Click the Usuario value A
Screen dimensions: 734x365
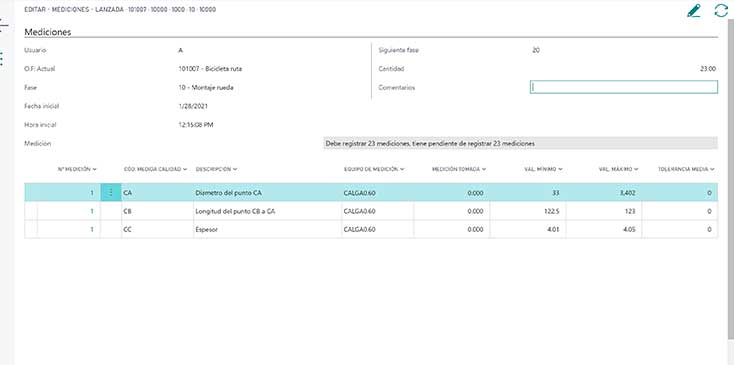pyautogui.click(x=181, y=50)
